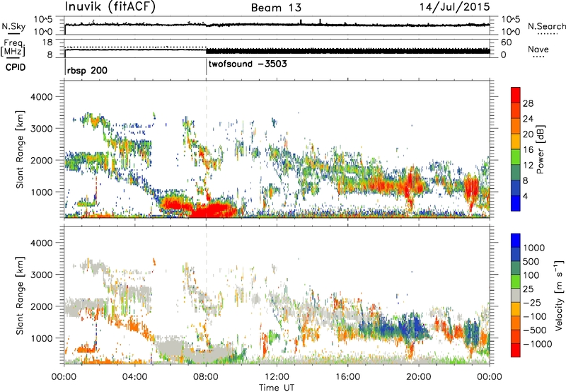This screenshot has height=392, width=566.
Task: Click the 'twofsound -3503' CPID annotation
Action: pos(248,64)
